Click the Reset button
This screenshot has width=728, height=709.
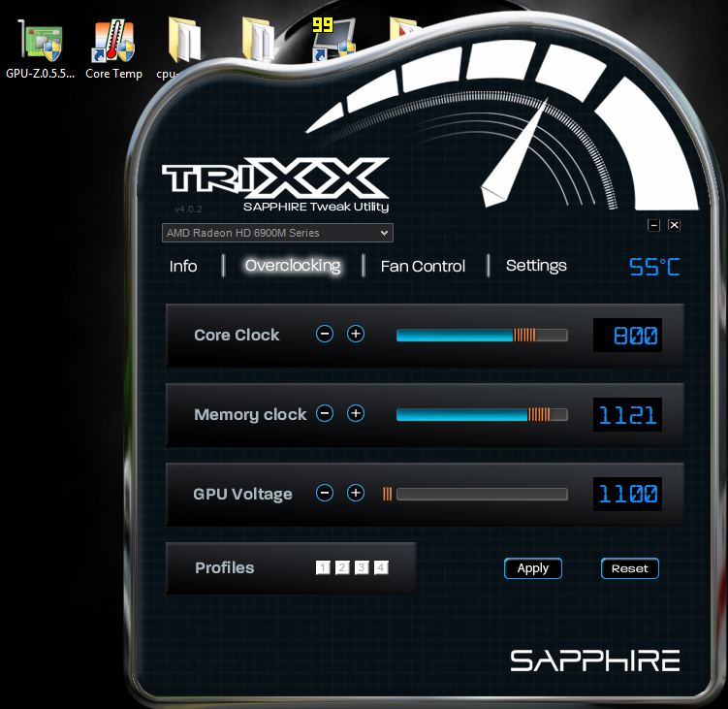[629, 568]
